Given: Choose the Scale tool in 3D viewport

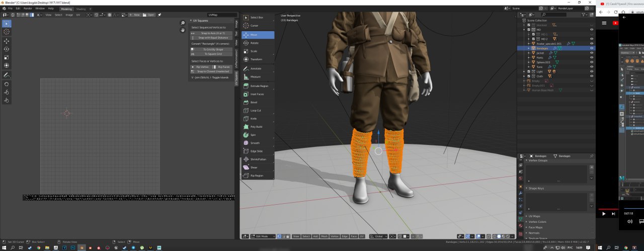Looking at the screenshot, I should pyautogui.click(x=258, y=51).
